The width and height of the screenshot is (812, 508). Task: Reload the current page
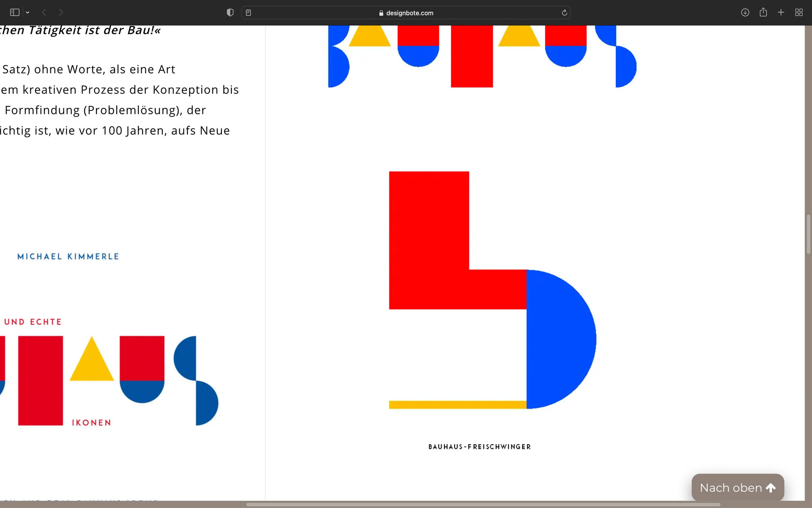[x=564, y=13]
